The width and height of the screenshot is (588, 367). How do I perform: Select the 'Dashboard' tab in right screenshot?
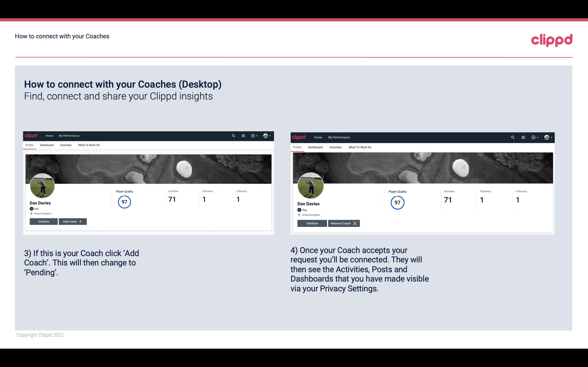point(315,147)
